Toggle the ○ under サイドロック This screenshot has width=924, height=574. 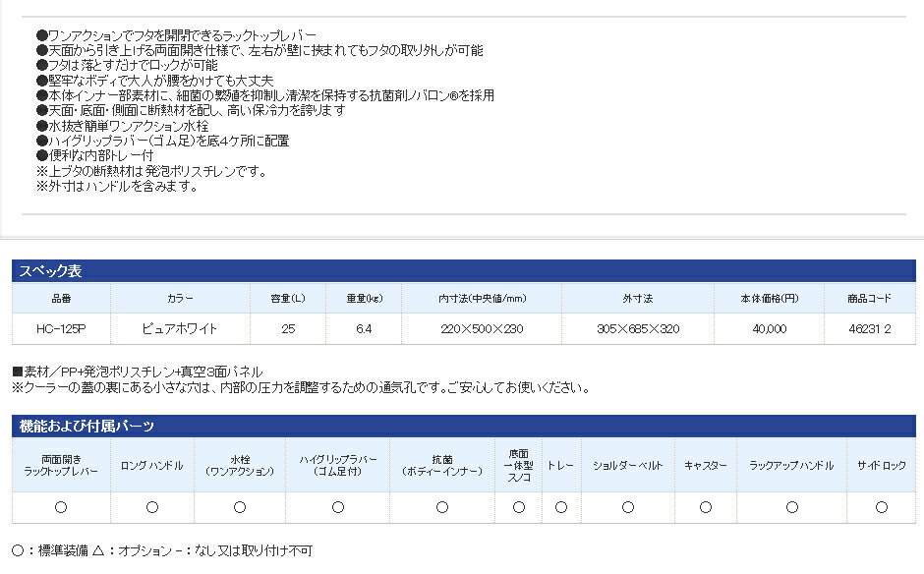[x=882, y=507]
